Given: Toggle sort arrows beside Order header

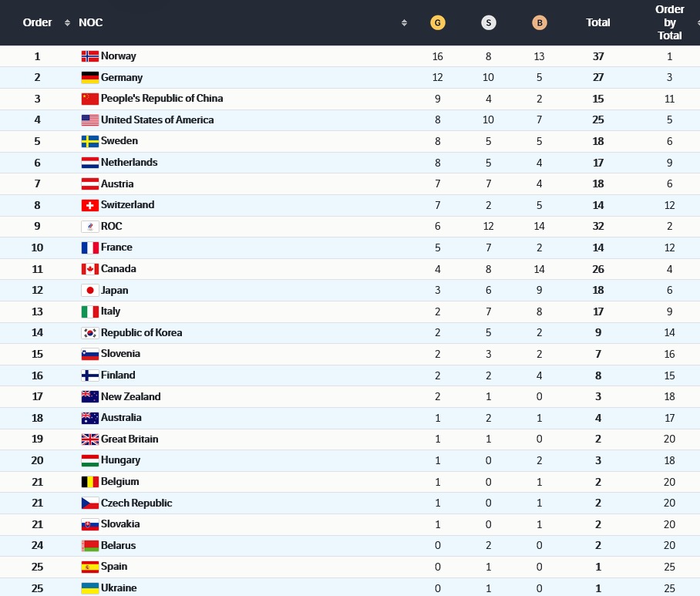Looking at the screenshot, I should (x=67, y=23).
